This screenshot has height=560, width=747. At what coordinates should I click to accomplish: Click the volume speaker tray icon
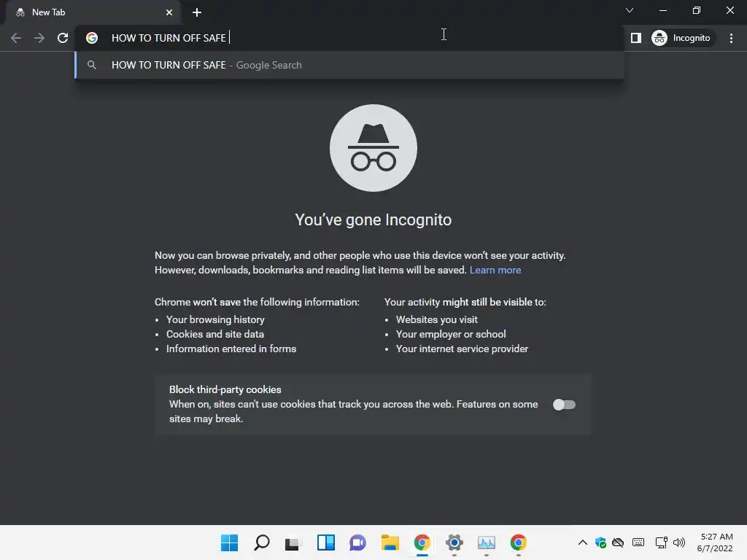click(x=679, y=542)
